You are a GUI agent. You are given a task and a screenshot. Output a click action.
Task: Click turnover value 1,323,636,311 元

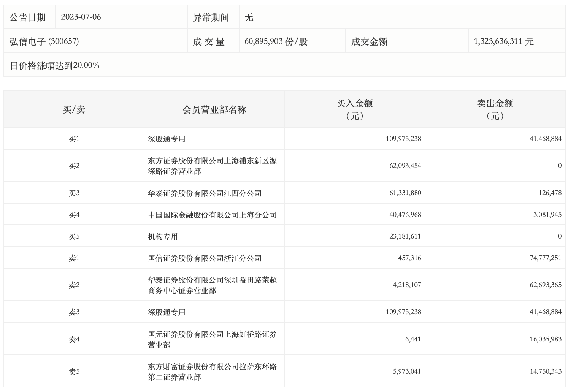(x=503, y=41)
